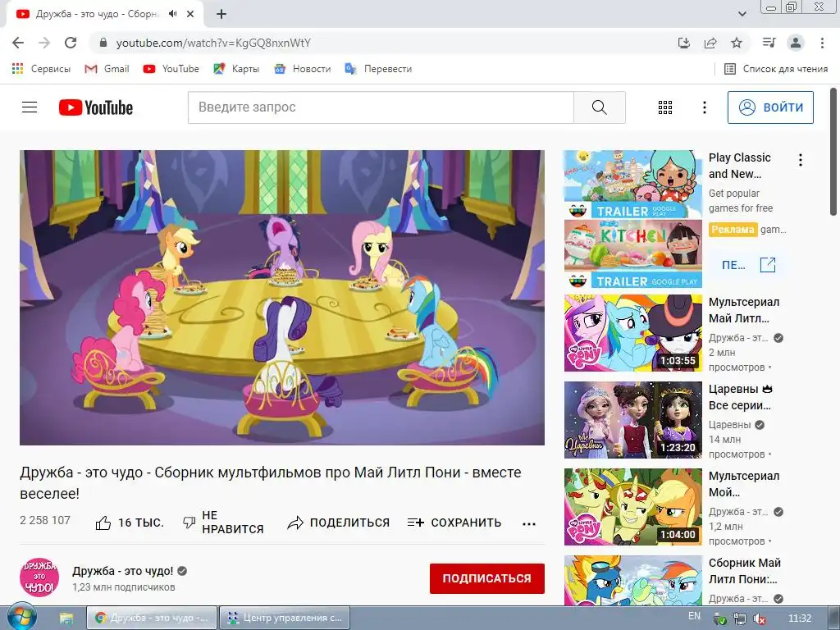Open the Windows Explorer taskbar icon
The height and width of the screenshot is (630, 840).
click(66, 619)
